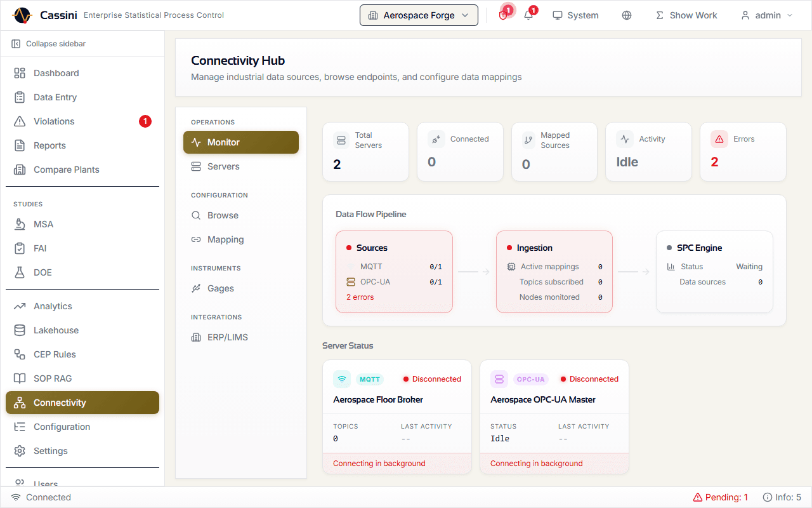
Task: Click the DOE flask icon
Action: point(20,272)
